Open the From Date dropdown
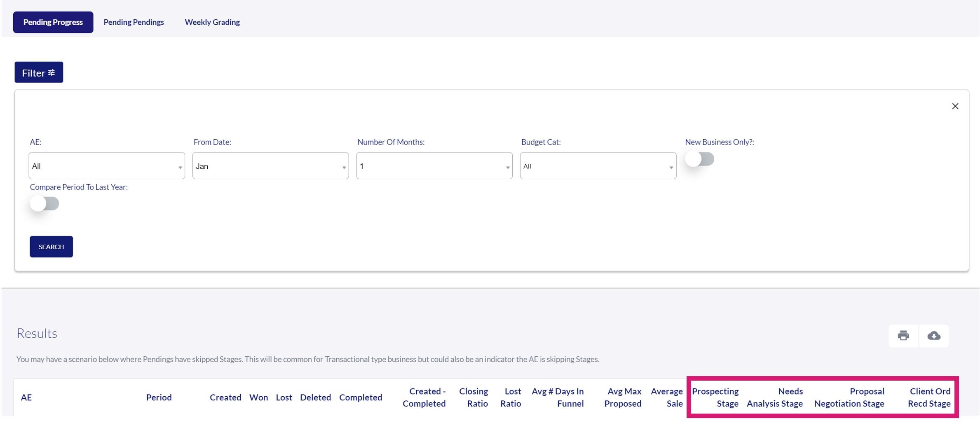 [270, 166]
